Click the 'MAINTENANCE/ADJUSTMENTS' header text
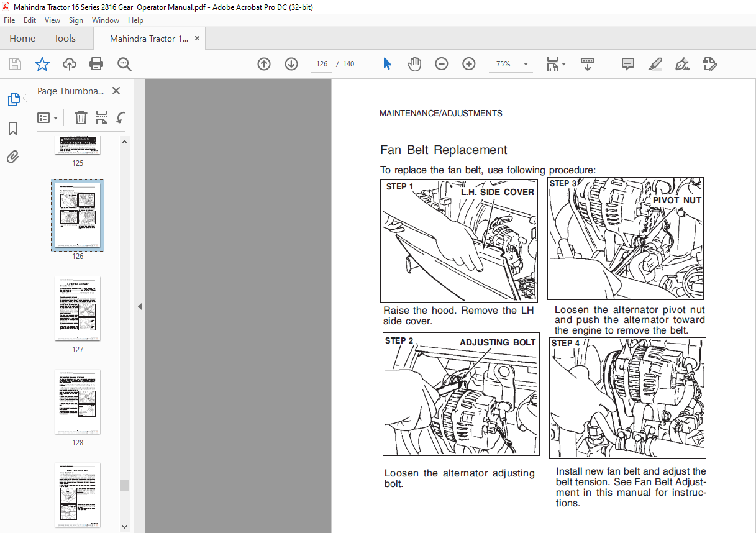 pos(441,113)
